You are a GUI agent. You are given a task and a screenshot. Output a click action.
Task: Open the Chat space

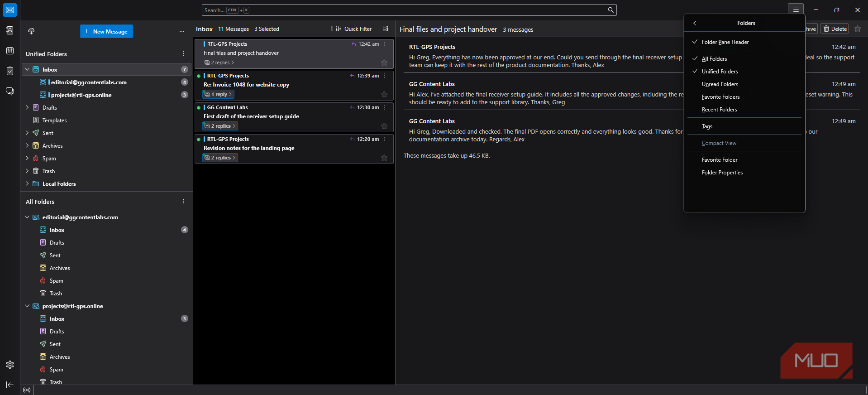click(10, 92)
